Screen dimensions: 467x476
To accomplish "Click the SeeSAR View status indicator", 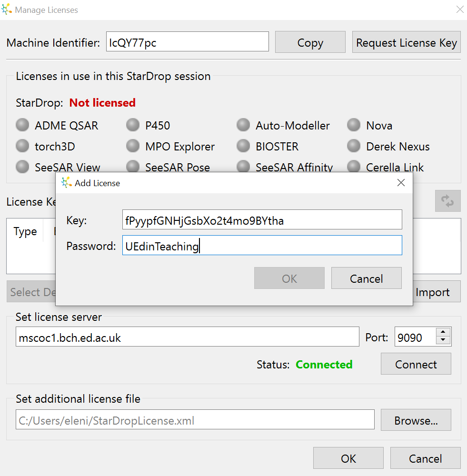I will (x=22, y=167).
